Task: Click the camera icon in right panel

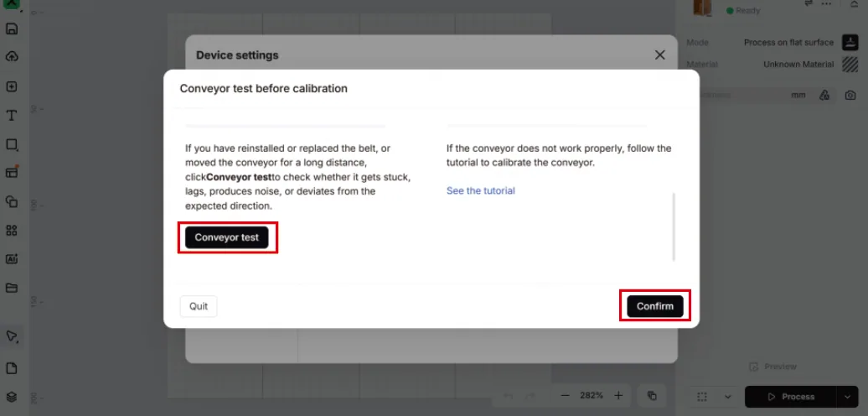Action: [850, 96]
